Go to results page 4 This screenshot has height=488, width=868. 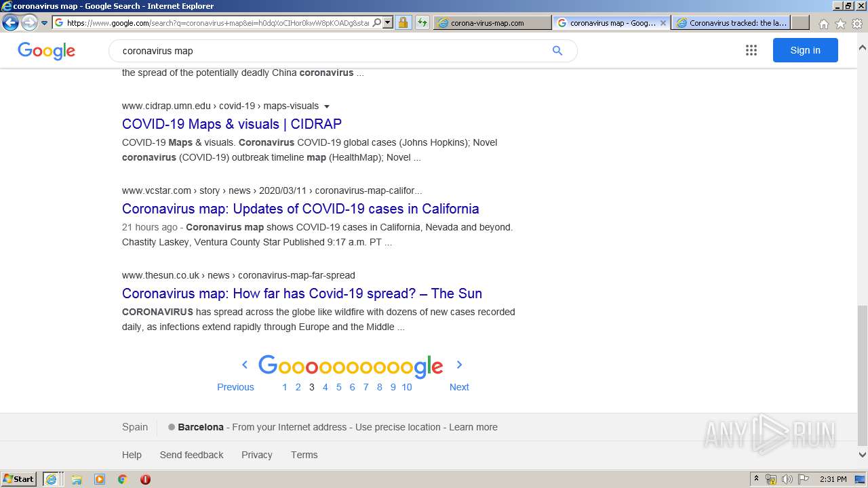tap(325, 387)
